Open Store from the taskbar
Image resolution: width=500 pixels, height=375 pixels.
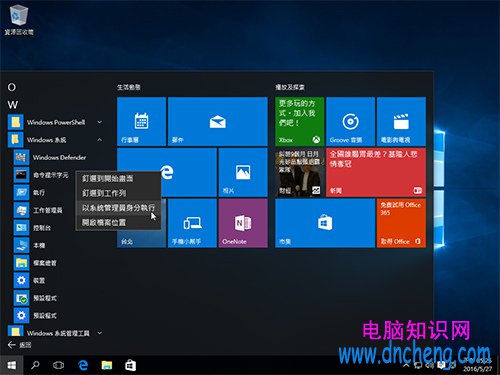(x=130, y=365)
